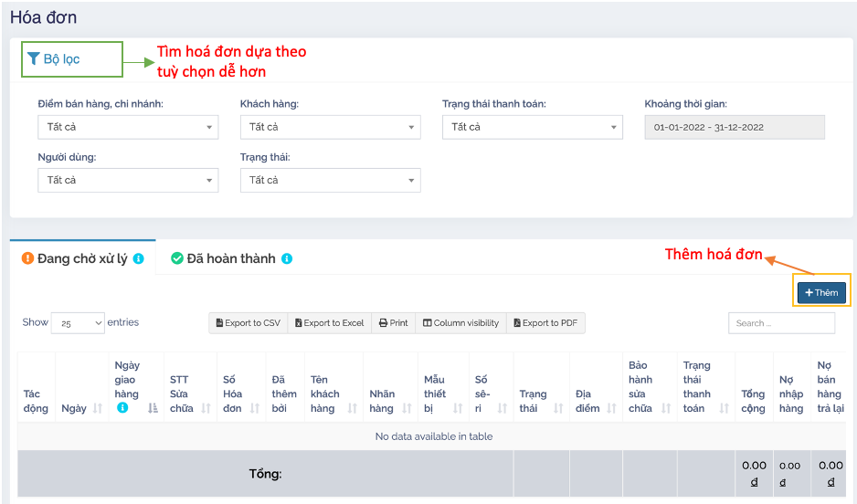Click the Khoảng thời gian date range field
The width and height of the screenshot is (857, 504).
735,127
